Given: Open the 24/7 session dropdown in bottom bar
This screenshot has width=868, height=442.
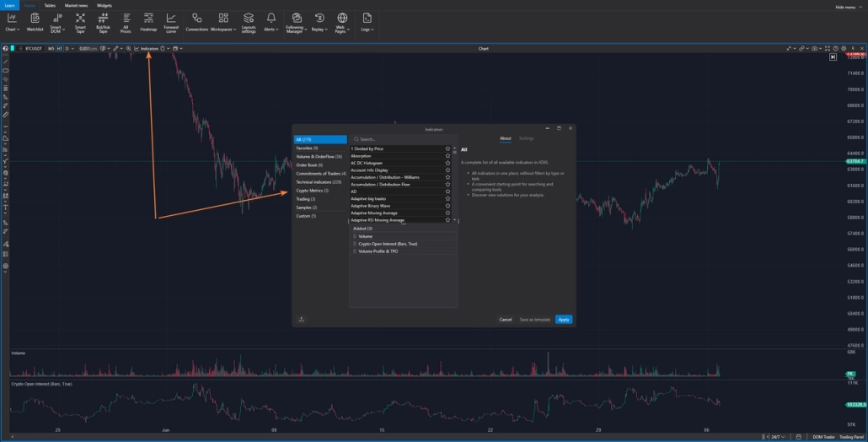Looking at the screenshot, I should [x=778, y=437].
